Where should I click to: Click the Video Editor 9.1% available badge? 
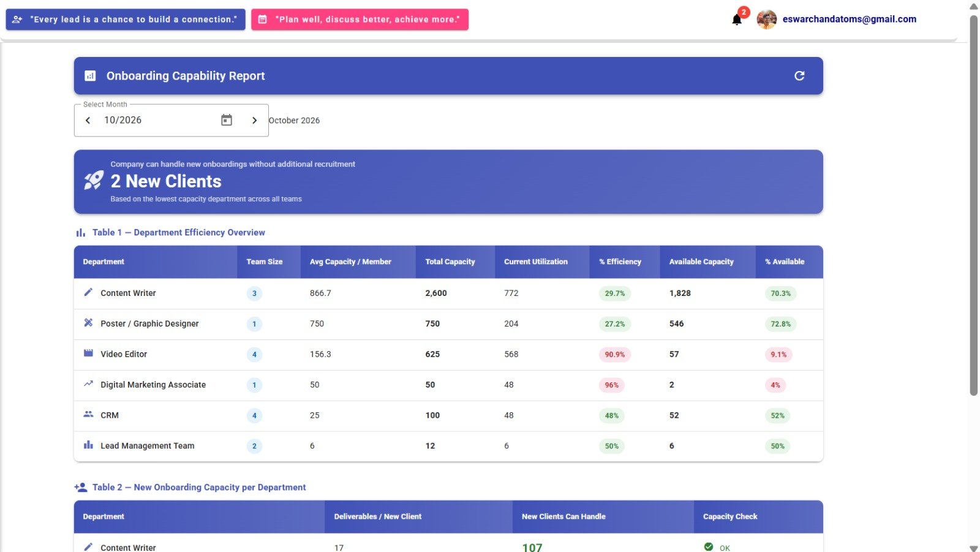(x=778, y=355)
